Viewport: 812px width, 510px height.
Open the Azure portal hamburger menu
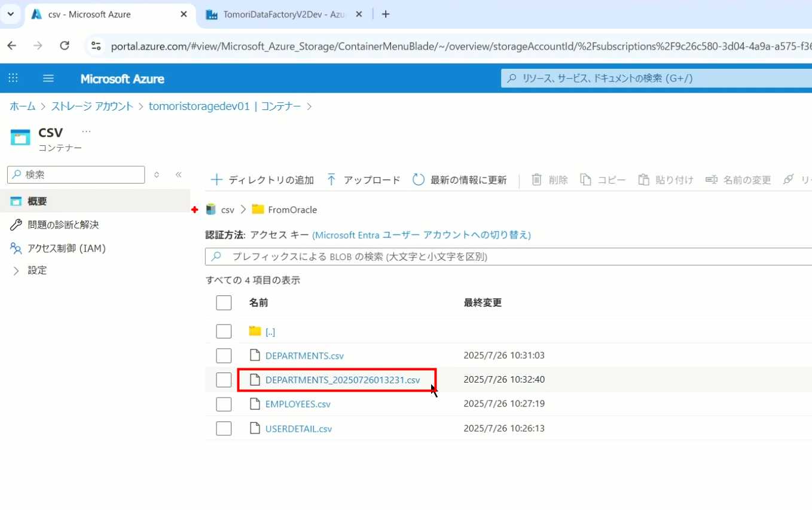[48, 78]
